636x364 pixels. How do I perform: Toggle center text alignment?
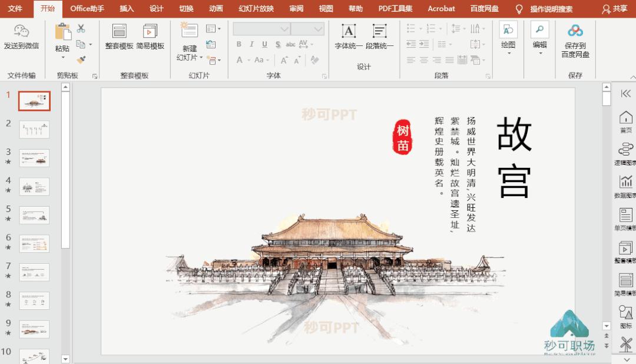click(x=424, y=60)
